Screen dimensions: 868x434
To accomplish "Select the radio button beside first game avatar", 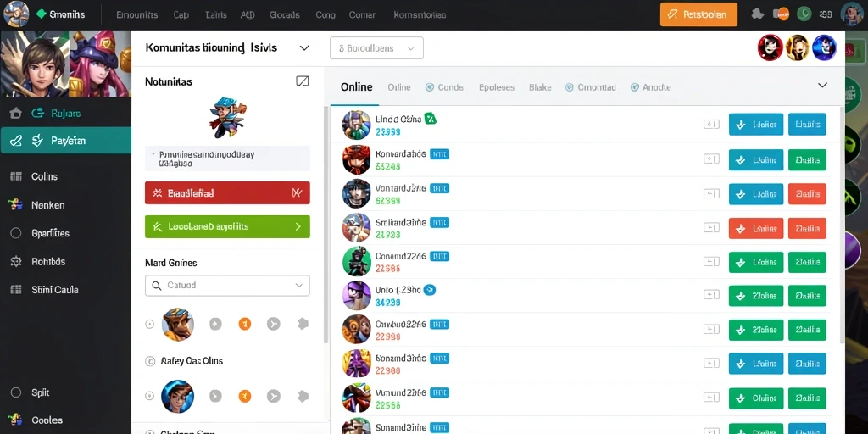I will pos(149,325).
